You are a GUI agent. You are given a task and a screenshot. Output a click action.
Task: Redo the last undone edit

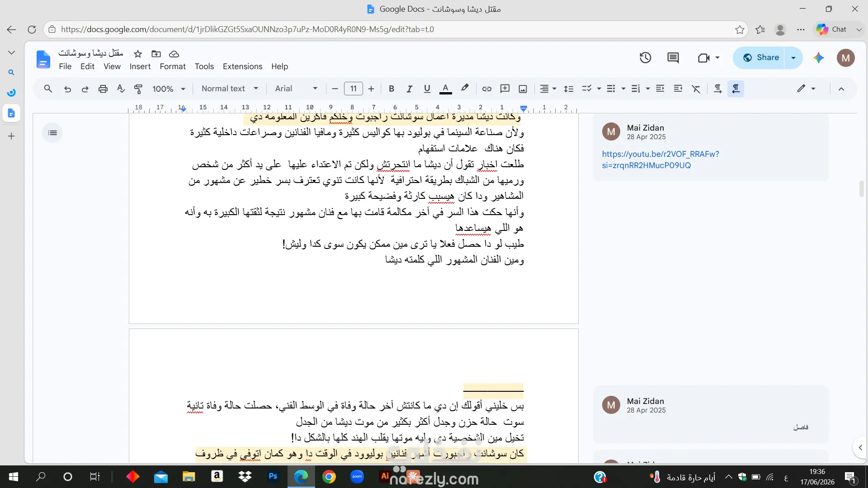point(85,89)
